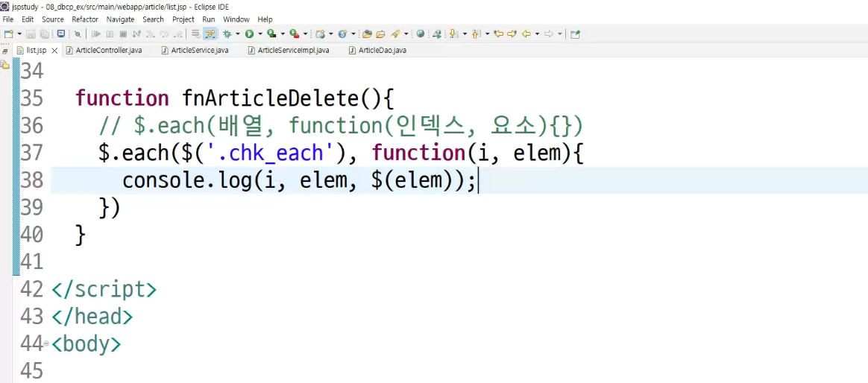Open the Search menu
The width and height of the screenshot is (868, 383).
pyautogui.click(x=154, y=19)
